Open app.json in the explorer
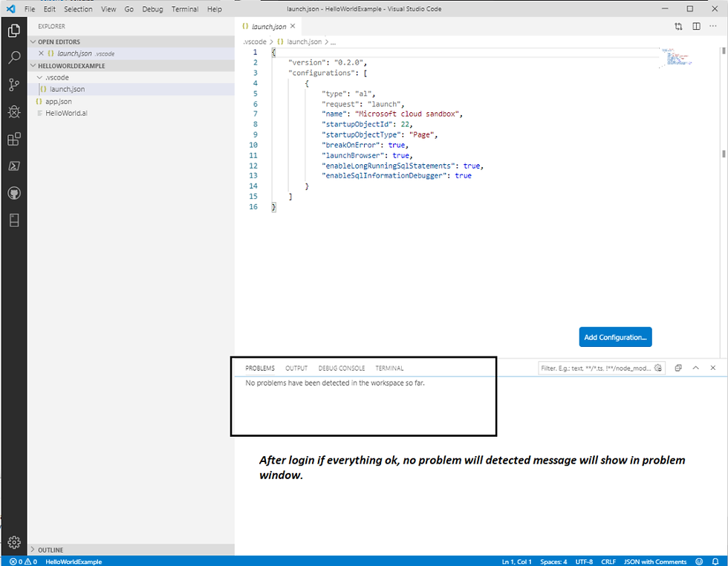This screenshot has width=728, height=566. 131,101
